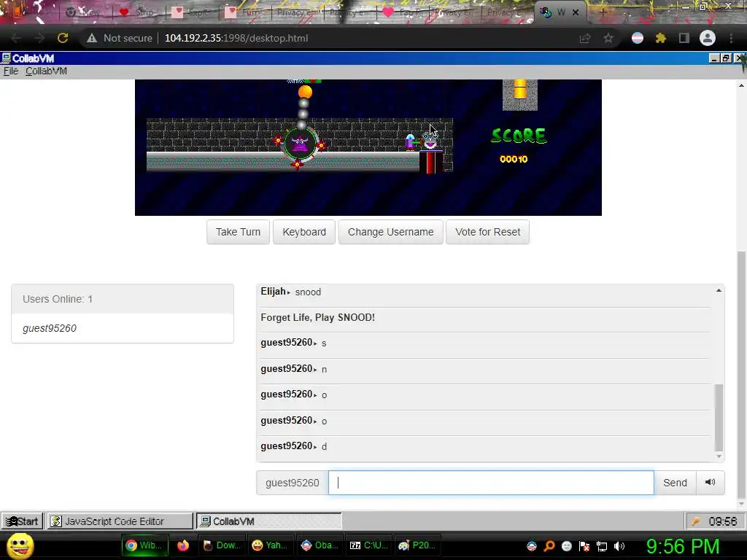This screenshot has height=560, width=747.
Task: Click Elijah's 'snood' chat message
Action: [308, 292]
